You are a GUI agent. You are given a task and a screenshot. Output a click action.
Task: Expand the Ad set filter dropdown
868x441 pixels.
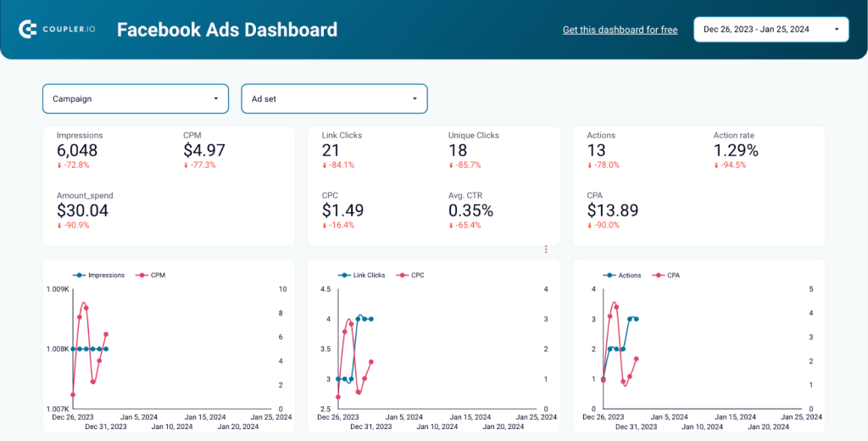334,98
